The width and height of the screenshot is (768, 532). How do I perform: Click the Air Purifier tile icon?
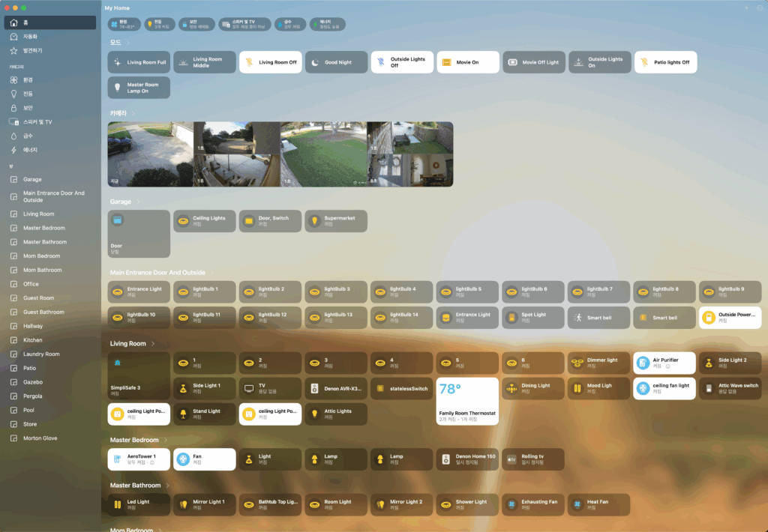coord(643,363)
